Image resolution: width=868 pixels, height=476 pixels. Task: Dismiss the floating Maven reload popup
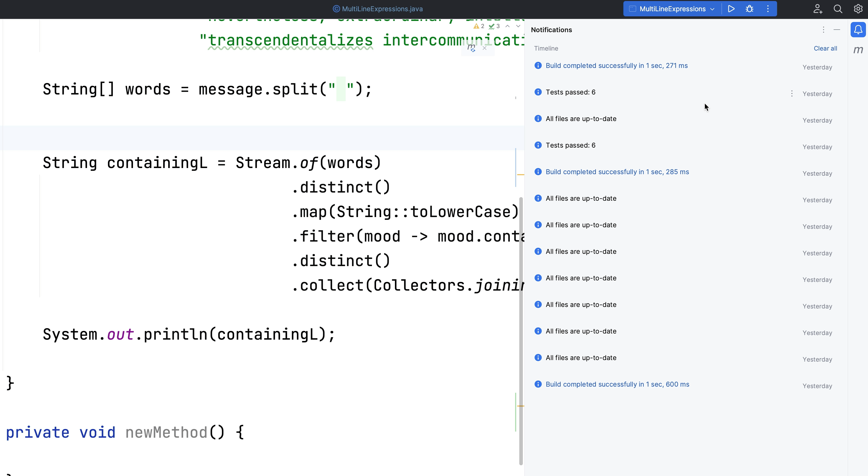[485, 48]
